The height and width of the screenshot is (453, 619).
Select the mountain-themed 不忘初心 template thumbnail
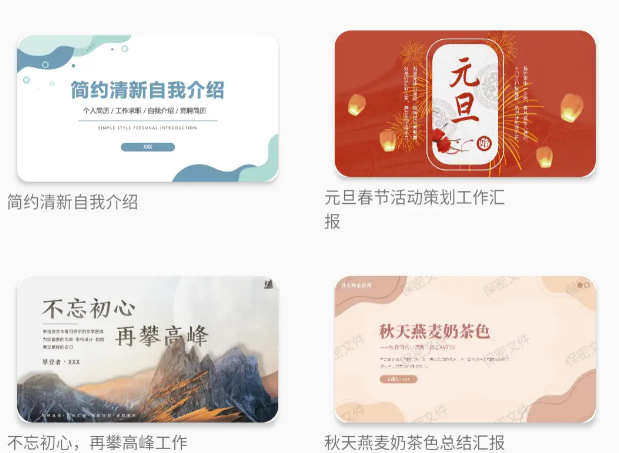(148, 349)
